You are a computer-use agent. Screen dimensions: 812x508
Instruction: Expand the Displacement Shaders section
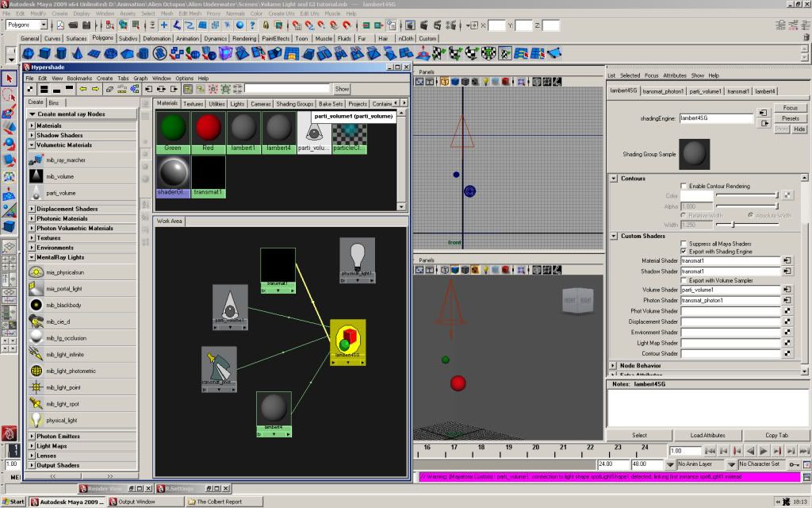pos(33,210)
